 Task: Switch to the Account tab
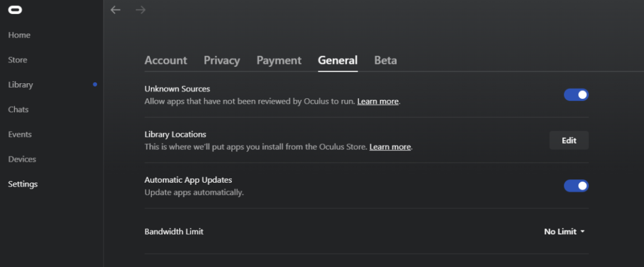(x=166, y=61)
